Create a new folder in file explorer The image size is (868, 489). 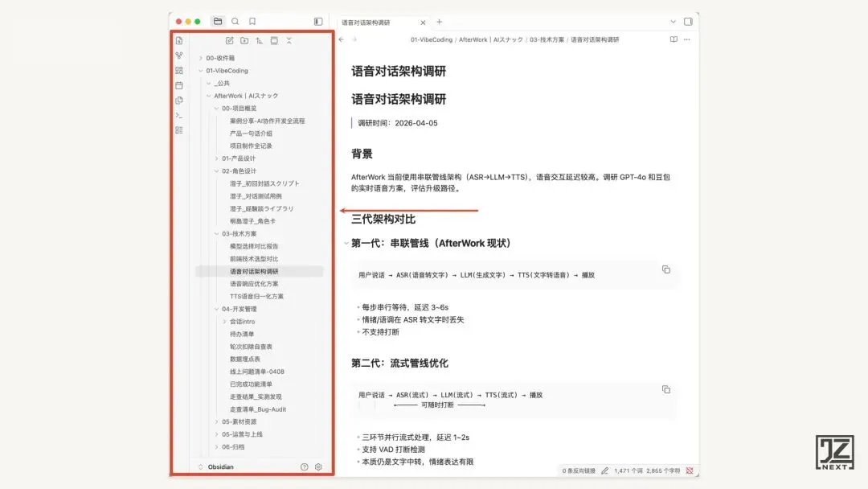coord(244,40)
